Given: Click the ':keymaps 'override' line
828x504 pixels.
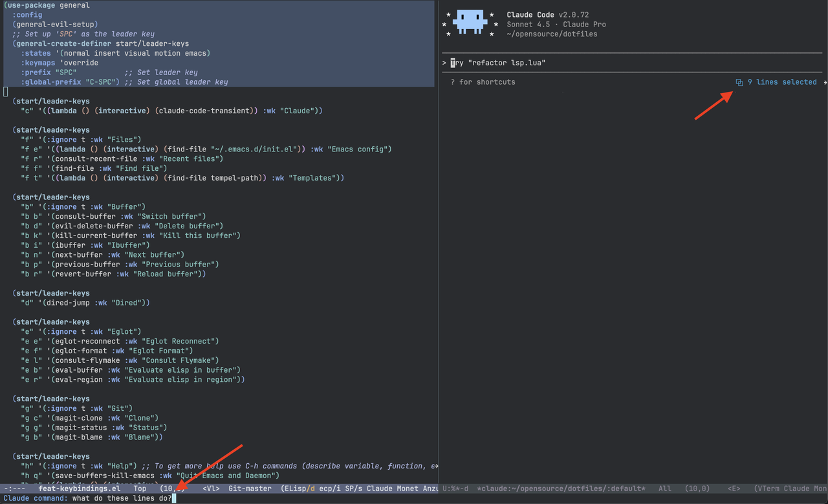Looking at the screenshot, I should point(60,63).
